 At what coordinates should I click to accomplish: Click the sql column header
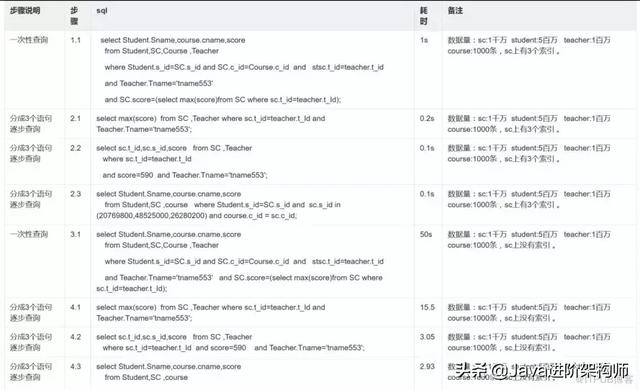(102, 11)
